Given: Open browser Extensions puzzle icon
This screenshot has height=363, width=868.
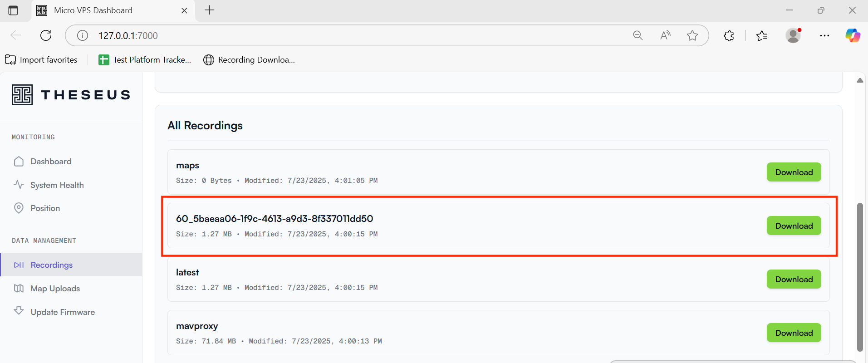Looking at the screenshot, I should click(729, 35).
